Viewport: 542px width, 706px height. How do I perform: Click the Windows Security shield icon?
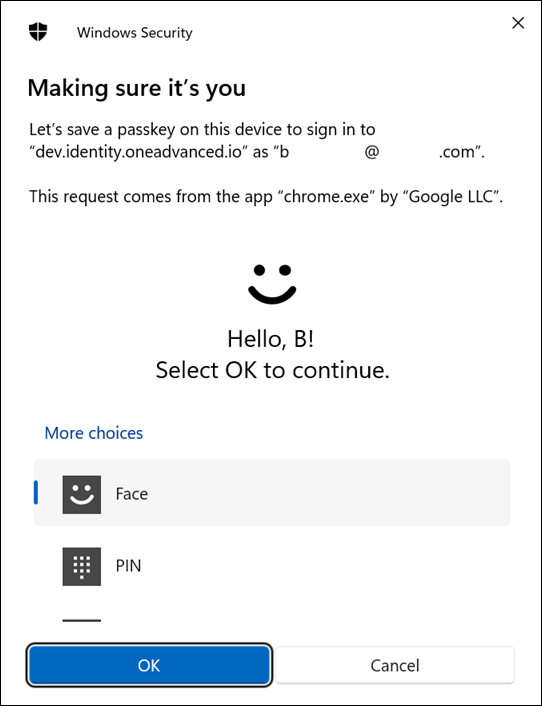(38, 32)
